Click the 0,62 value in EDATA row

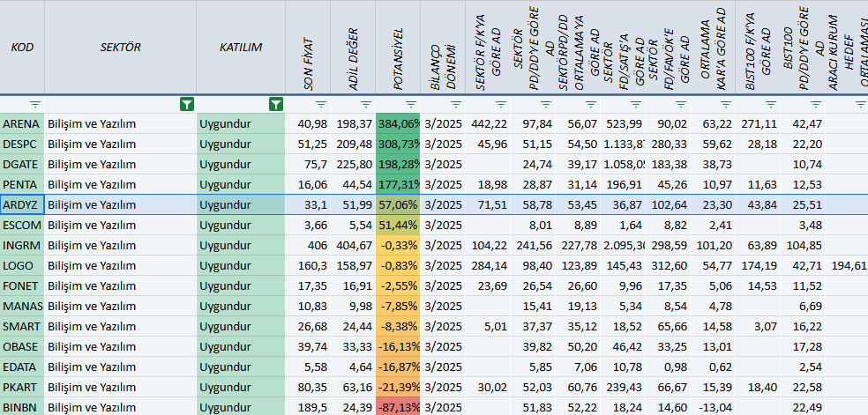point(713,367)
